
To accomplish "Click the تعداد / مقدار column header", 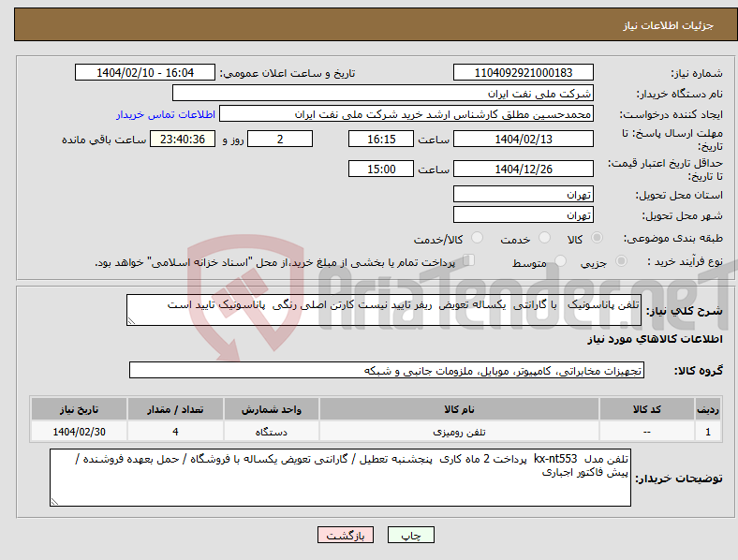I will click(x=175, y=409).
